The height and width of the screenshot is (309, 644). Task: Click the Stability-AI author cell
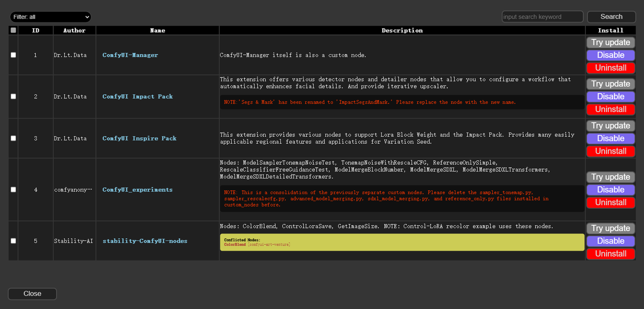pyautogui.click(x=74, y=241)
